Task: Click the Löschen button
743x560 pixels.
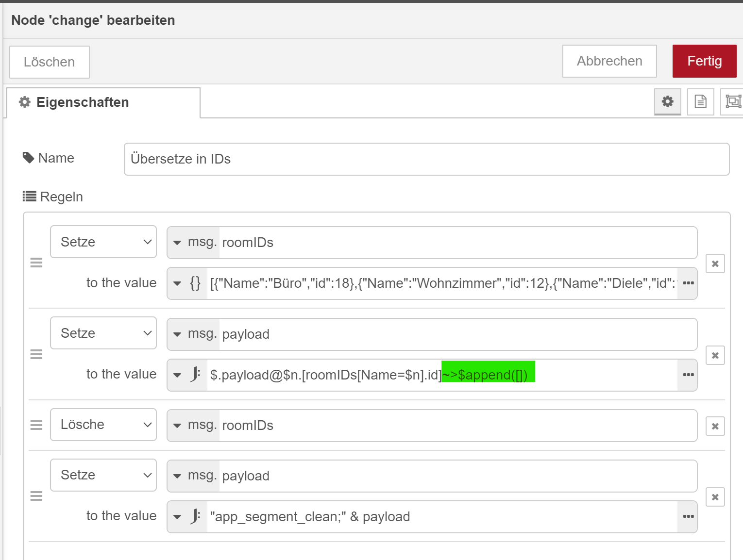Action: click(50, 62)
